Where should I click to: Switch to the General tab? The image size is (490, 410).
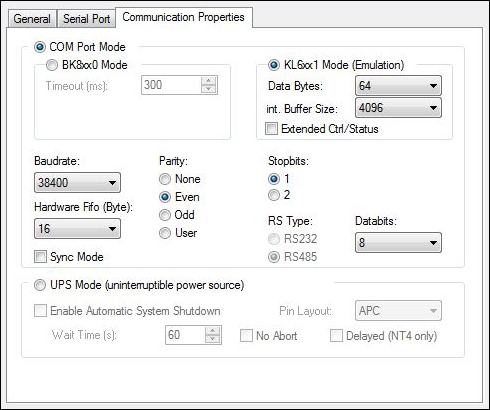[32, 19]
